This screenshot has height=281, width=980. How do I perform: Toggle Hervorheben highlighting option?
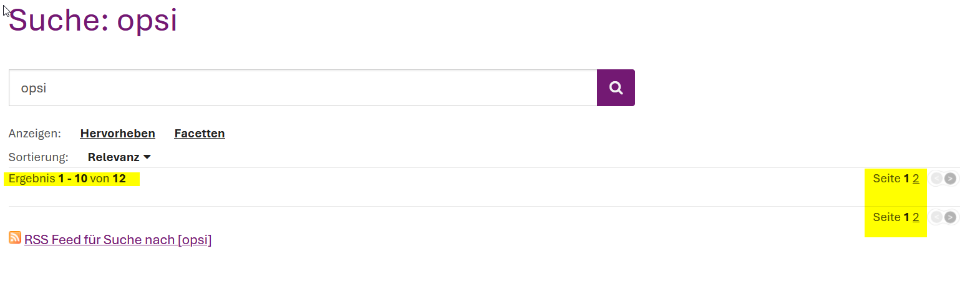coord(117,134)
